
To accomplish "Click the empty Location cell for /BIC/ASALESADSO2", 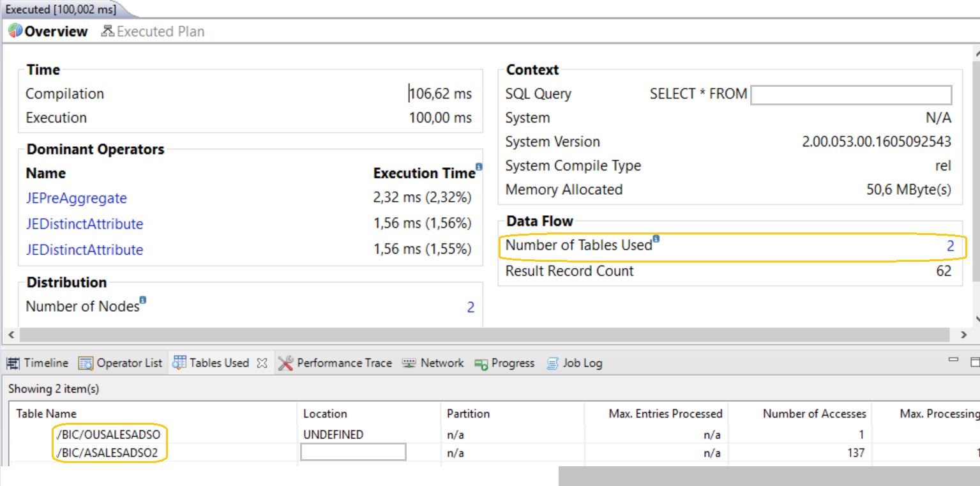I will pos(353,452).
